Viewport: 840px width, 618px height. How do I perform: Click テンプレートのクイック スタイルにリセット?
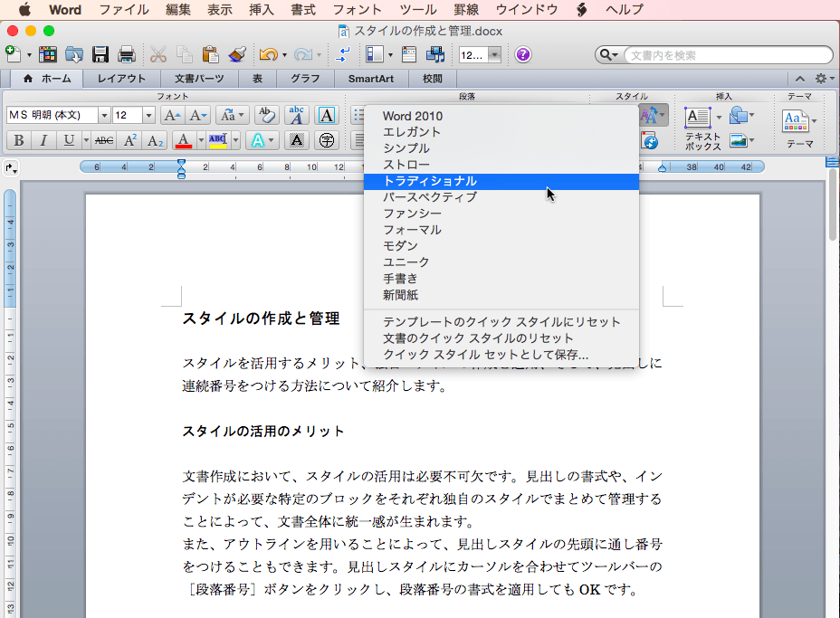[501, 322]
